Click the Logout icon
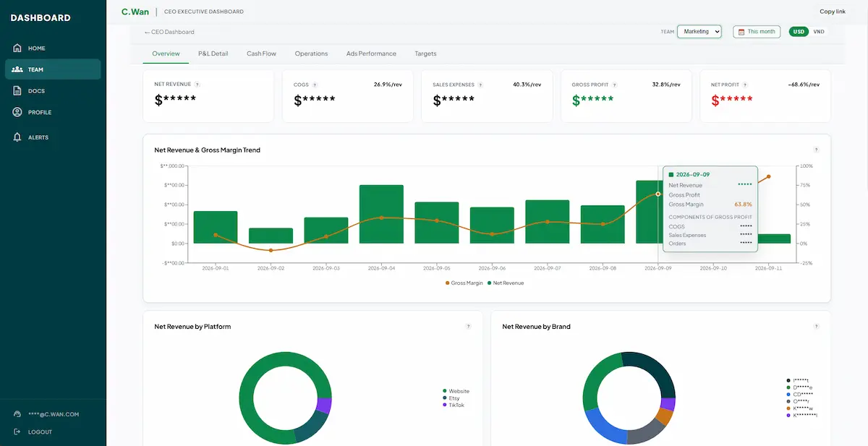Screen dimensions: 868x446 pyautogui.click(x=17, y=432)
